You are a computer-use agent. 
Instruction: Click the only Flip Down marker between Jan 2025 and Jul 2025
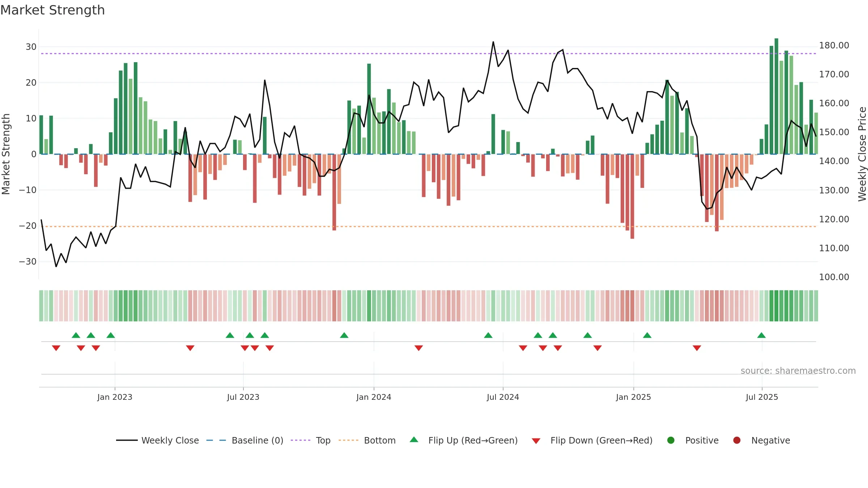point(697,348)
